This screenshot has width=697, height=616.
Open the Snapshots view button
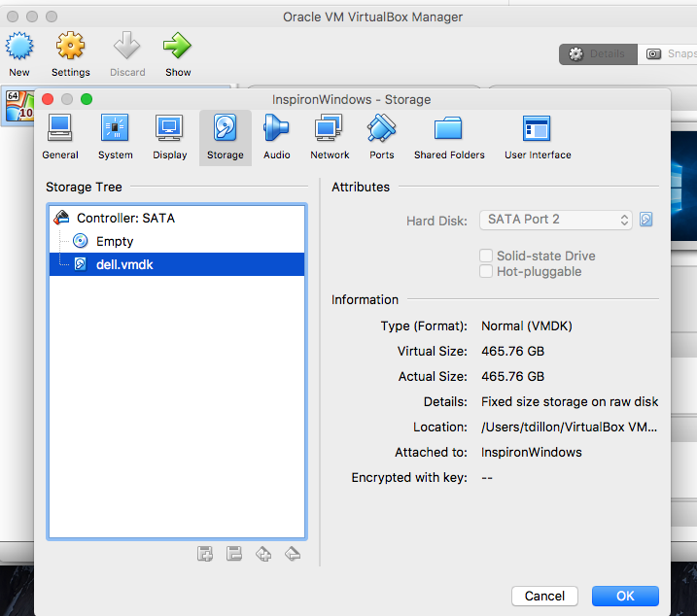click(x=668, y=54)
